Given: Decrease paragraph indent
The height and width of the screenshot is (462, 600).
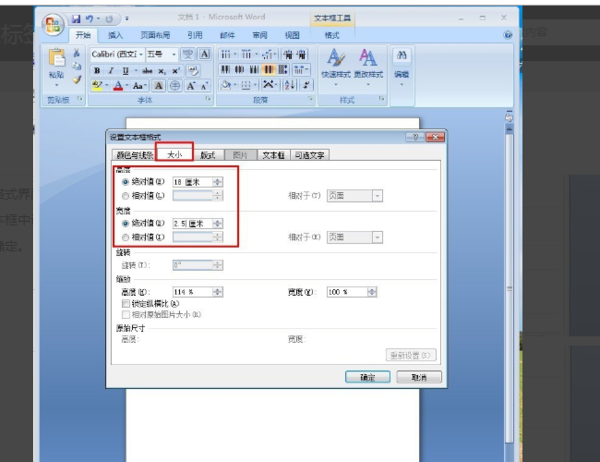Looking at the screenshot, I should tap(288, 54).
